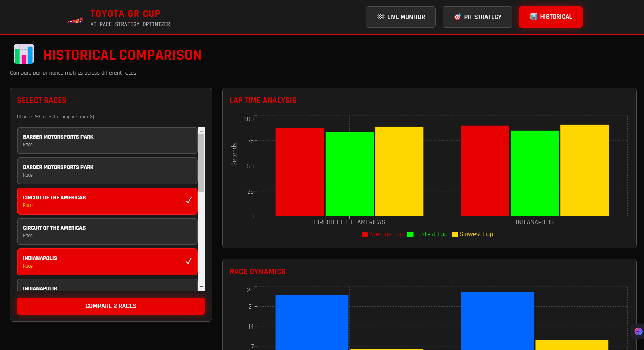Click Circuit of the Americas green fastest lap bar
644x350 pixels.
(349, 174)
